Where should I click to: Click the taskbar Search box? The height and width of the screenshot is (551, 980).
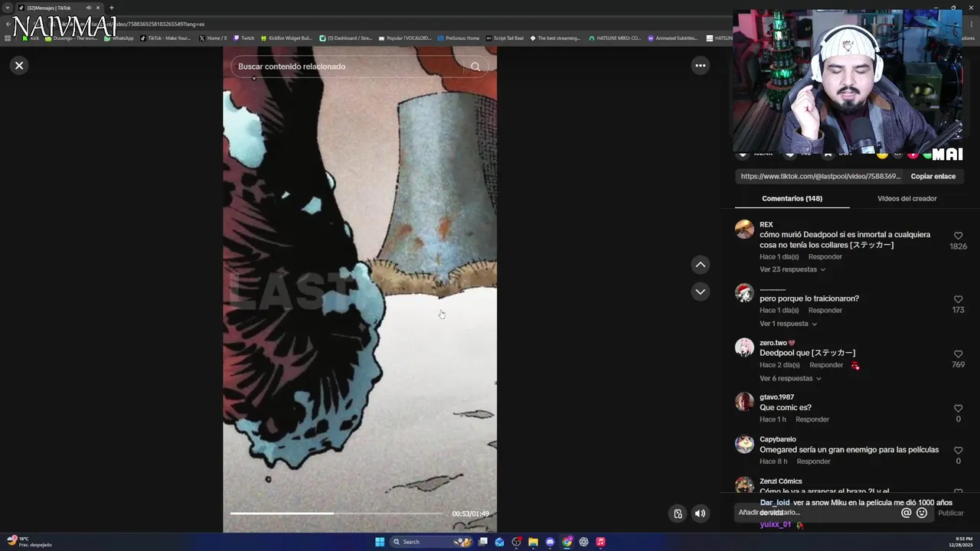tap(431, 542)
